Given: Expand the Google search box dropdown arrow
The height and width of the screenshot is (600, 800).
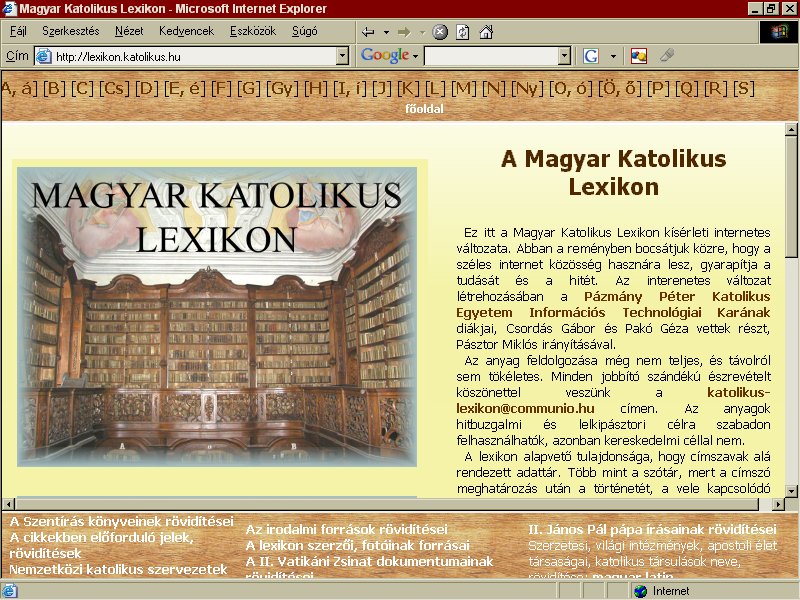Looking at the screenshot, I should [x=564, y=56].
